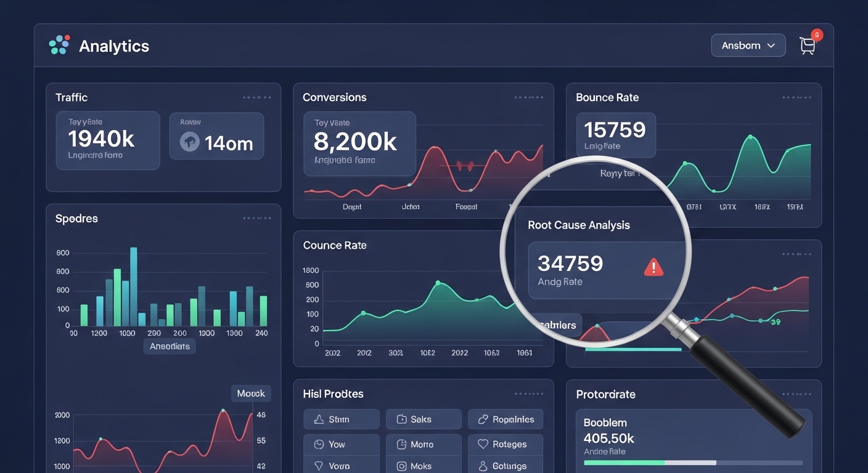Choose the Seks item
The image size is (868, 473).
pyautogui.click(x=423, y=419)
